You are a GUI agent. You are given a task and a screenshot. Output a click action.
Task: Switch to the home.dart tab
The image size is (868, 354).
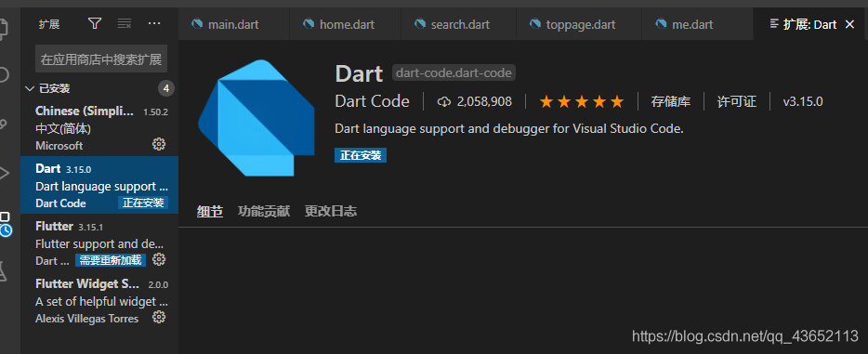tap(346, 24)
